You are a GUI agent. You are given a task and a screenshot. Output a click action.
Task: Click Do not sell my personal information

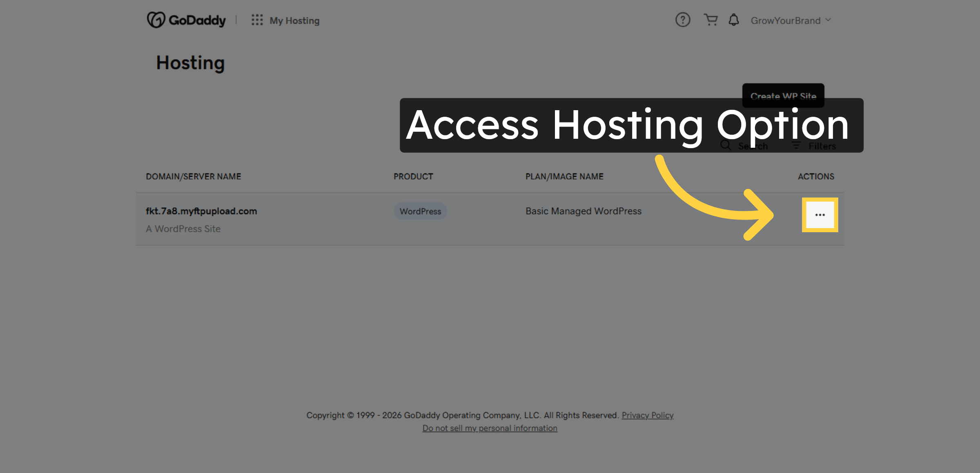click(x=490, y=428)
